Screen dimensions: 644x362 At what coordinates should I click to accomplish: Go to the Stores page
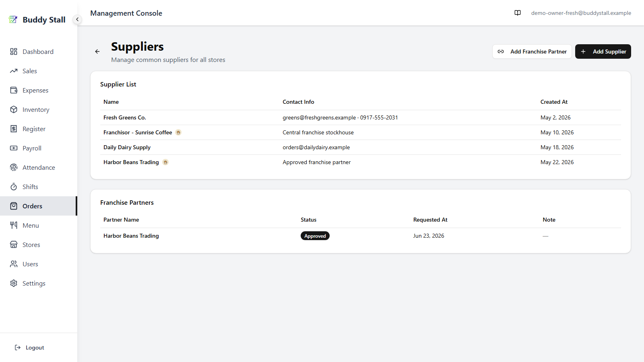[39, 245]
